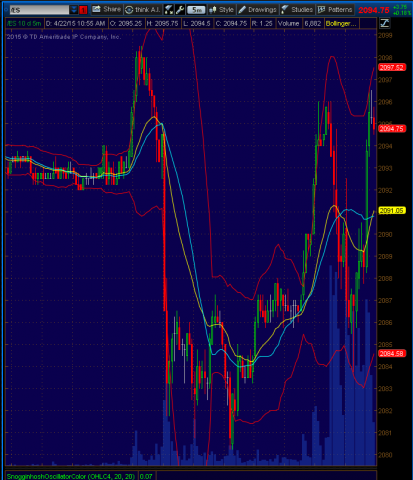Click the Close value C: 2094.75

[231, 23]
